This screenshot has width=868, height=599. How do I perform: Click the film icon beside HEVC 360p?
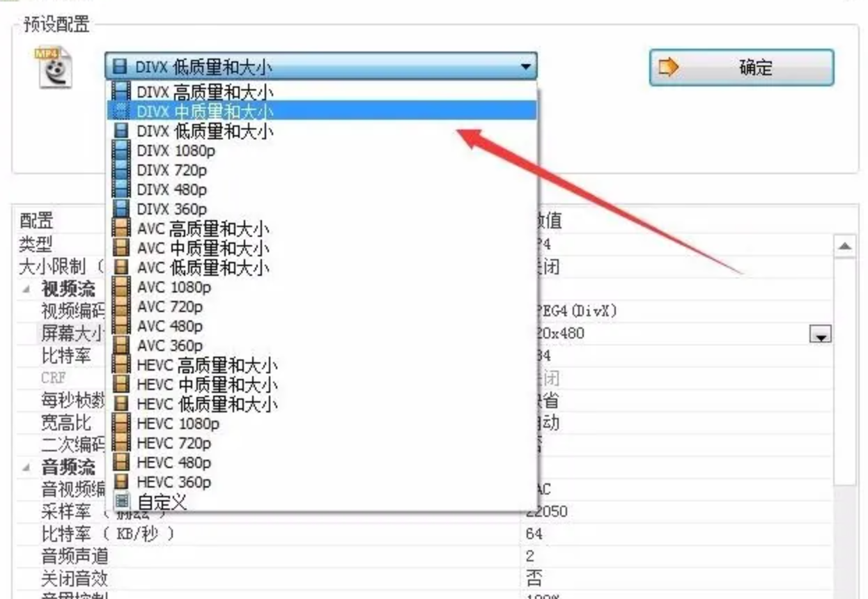121,481
